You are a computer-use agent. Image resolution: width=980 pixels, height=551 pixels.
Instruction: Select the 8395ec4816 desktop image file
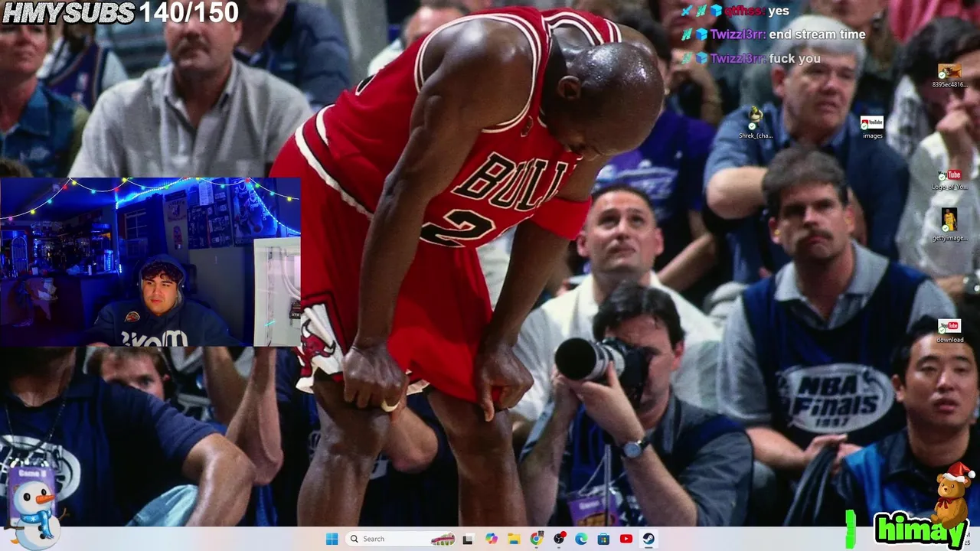tap(949, 76)
